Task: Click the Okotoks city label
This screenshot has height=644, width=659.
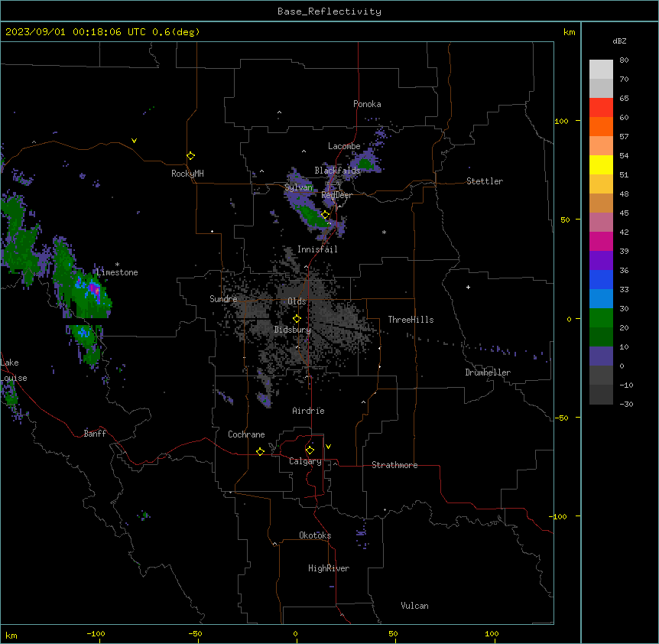Action: tap(315, 535)
